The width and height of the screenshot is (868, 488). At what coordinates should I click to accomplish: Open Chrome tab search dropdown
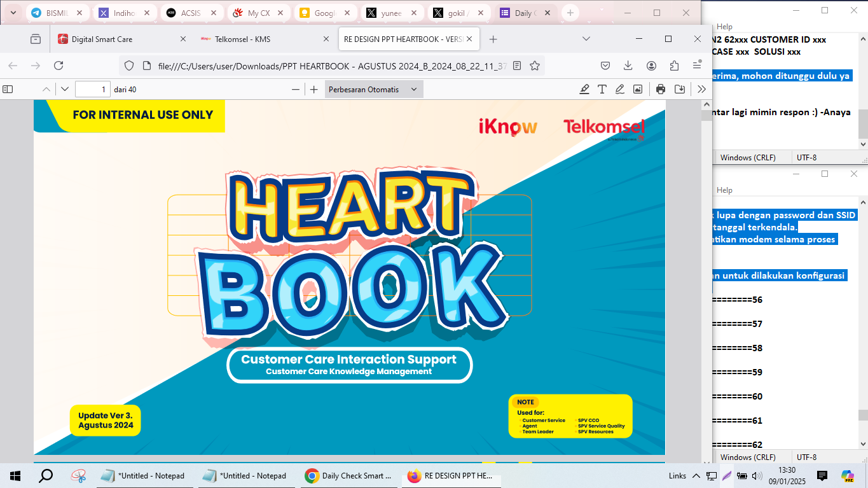pos(13,13)
